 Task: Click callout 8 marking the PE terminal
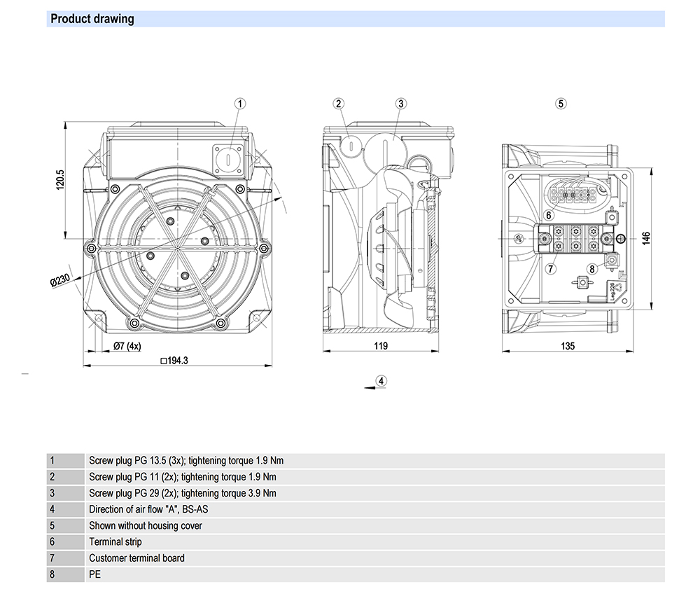(x=591, y=268)
